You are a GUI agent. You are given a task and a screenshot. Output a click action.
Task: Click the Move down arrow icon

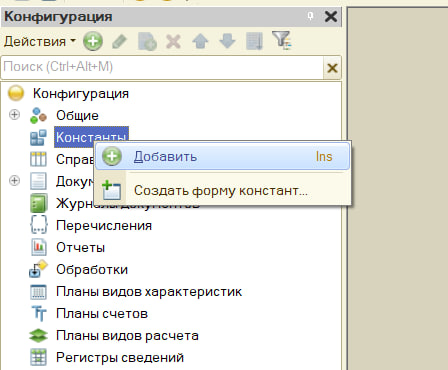(227, 42)
